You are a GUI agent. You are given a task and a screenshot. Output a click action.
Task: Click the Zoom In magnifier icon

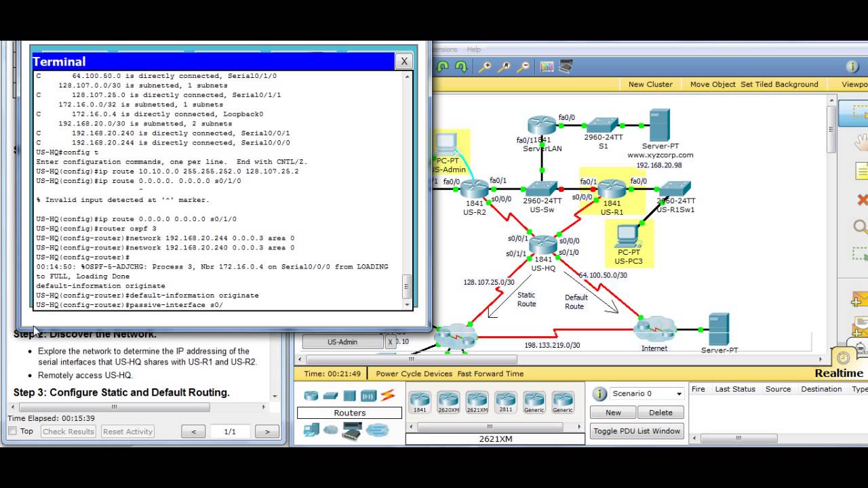tap(485, 66)
